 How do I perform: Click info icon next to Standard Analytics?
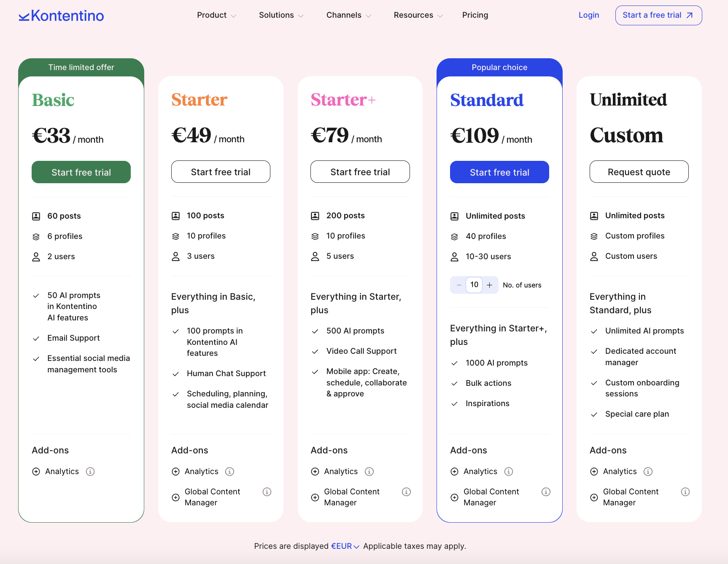[509, 472]
